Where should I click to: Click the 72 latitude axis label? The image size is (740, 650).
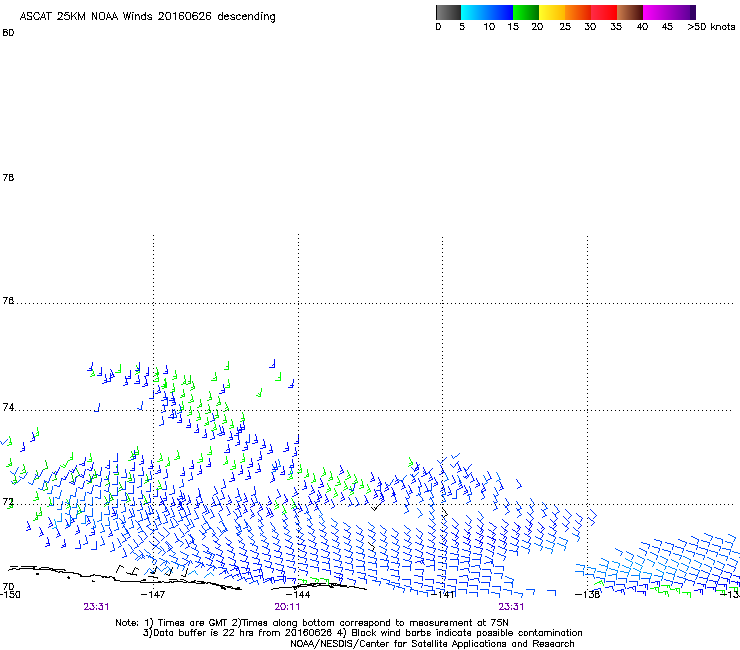pyautogui.click(x=8, y=502)
